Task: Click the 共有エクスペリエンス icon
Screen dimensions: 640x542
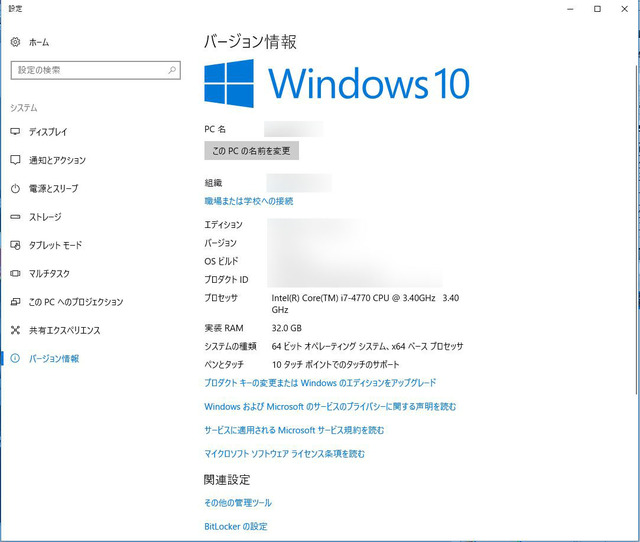Action: click(x=15, y=330)
